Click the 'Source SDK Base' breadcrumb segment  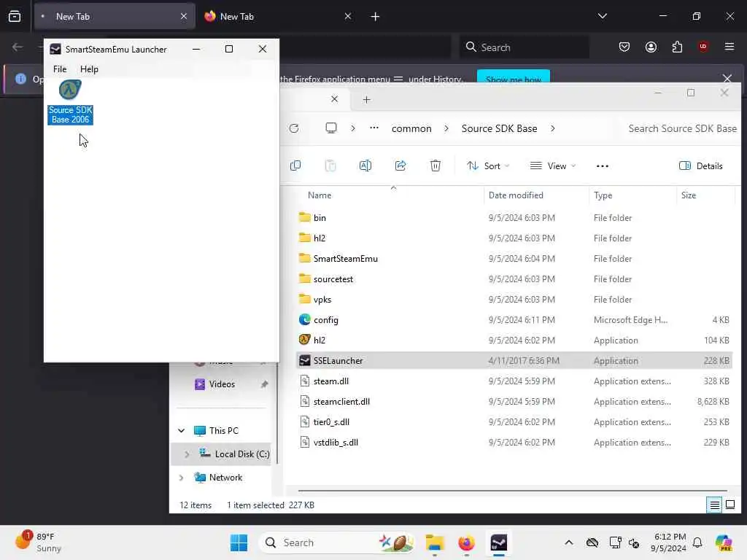click(499, 128)
